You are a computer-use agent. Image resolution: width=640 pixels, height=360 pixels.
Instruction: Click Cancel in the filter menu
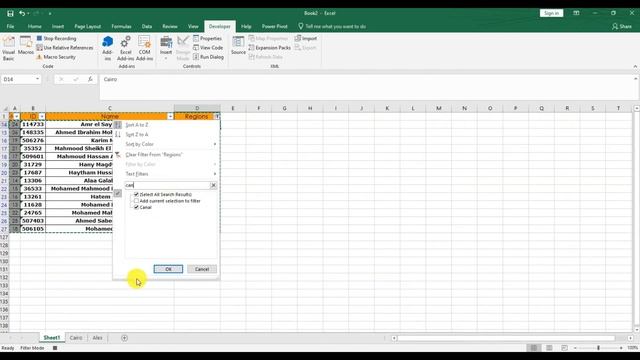(x=202, y=269)
